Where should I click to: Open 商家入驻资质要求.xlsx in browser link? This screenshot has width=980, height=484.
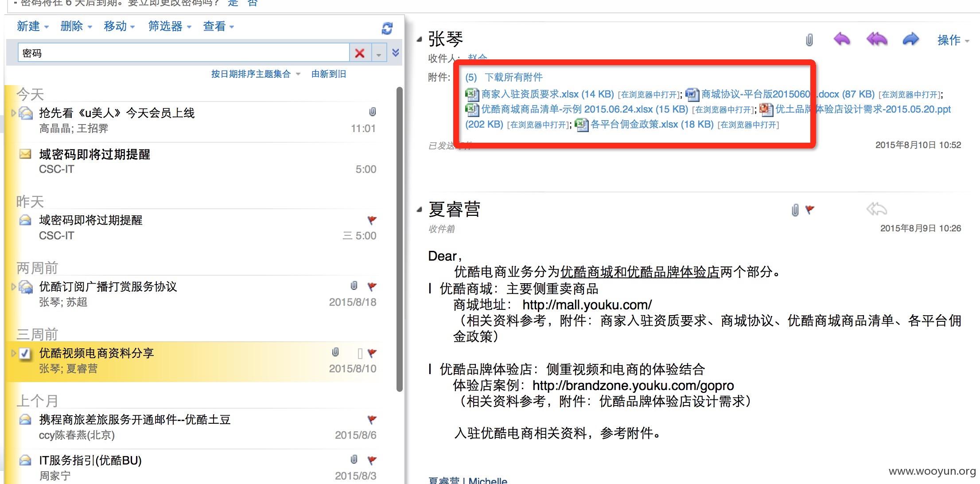[649, 94]
